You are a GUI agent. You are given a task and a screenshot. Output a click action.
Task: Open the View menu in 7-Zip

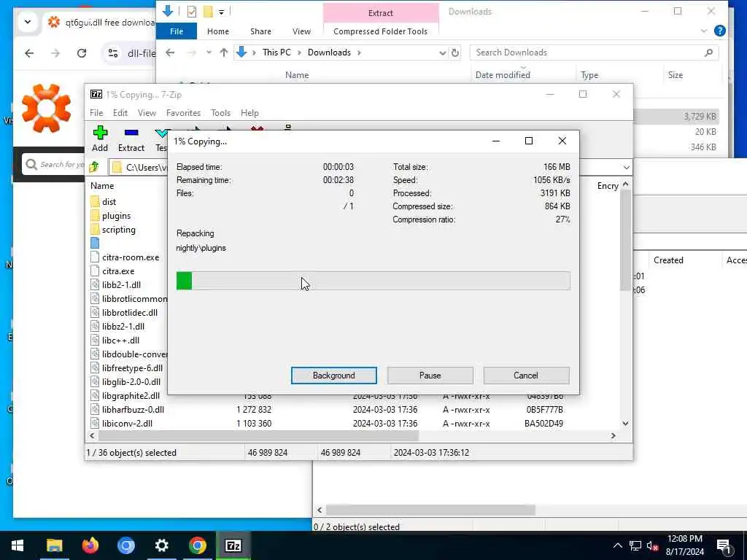pos(147,113)
